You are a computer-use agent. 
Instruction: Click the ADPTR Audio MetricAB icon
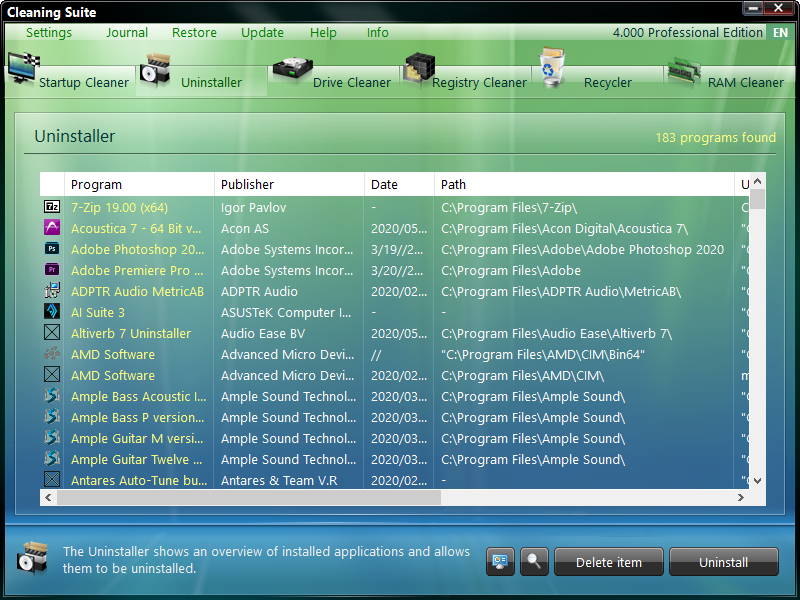52,290
